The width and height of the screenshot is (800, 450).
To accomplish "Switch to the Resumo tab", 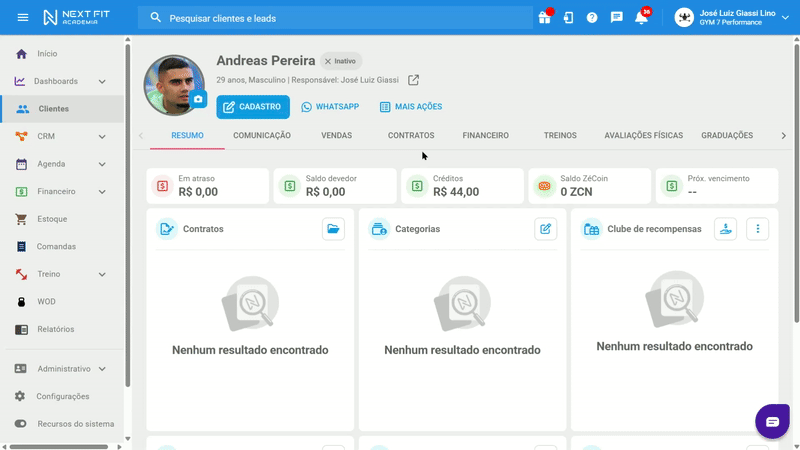I will click(x=187, y=135).
